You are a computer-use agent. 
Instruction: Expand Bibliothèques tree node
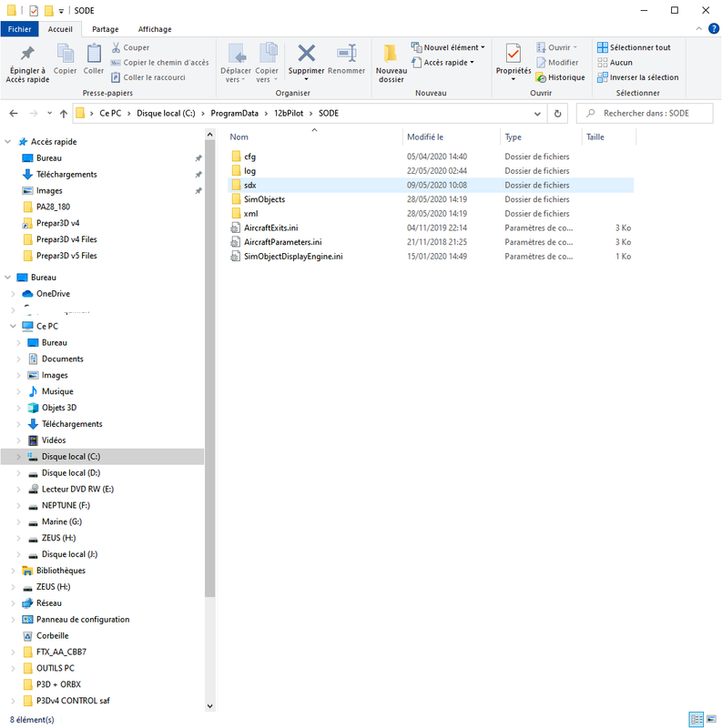pos(13,571)
